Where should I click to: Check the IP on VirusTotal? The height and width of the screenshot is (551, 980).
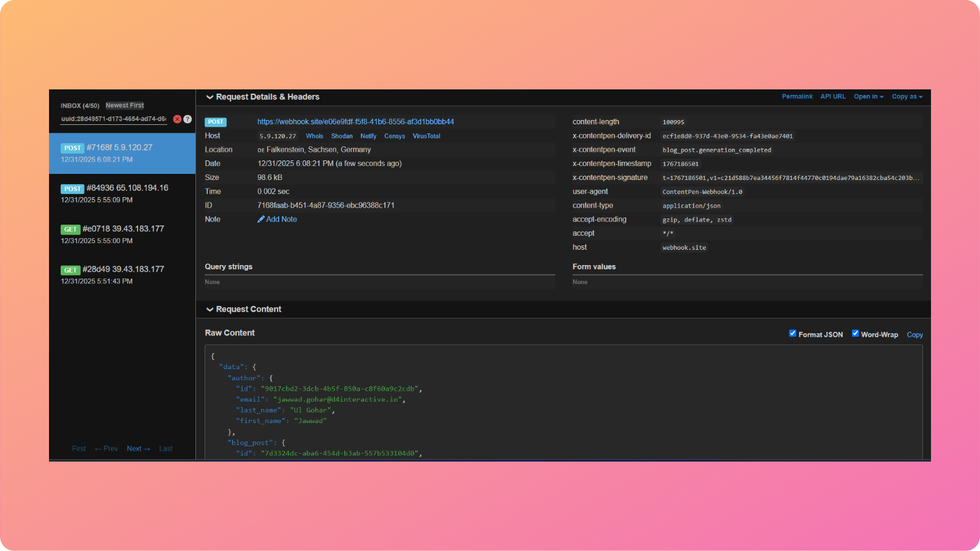426,136
